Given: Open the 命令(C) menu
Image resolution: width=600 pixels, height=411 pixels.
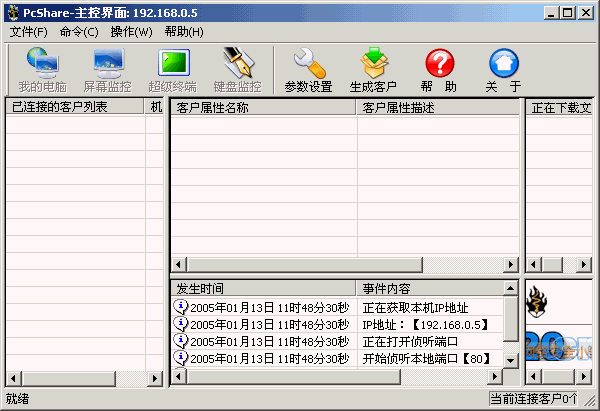Looking at the screenshot, I should pyautogui.click(x=79, y=32).
